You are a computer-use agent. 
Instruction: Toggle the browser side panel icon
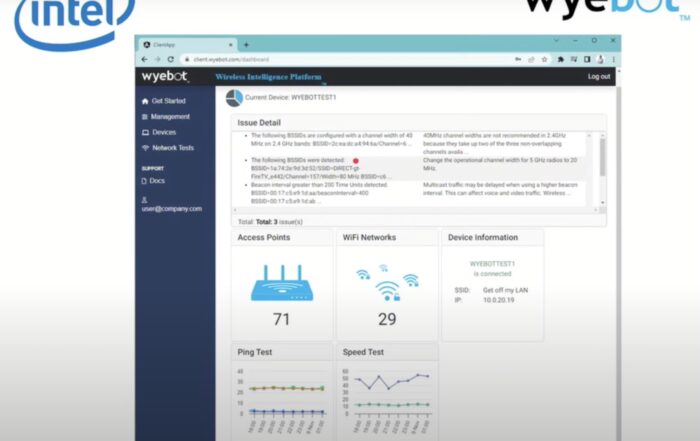587,59
